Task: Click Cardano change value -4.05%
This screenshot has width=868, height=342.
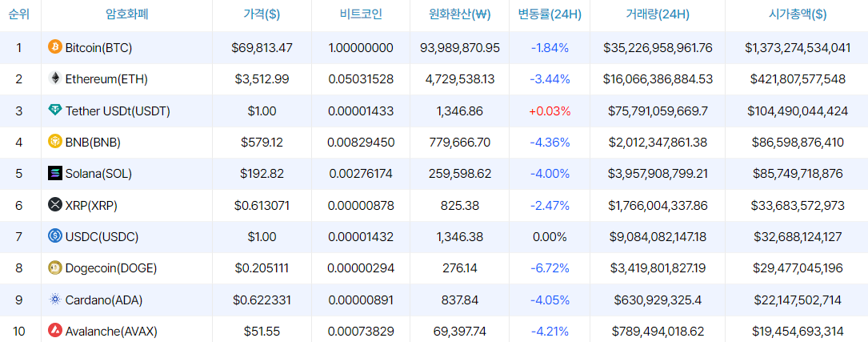Action: 550,300
